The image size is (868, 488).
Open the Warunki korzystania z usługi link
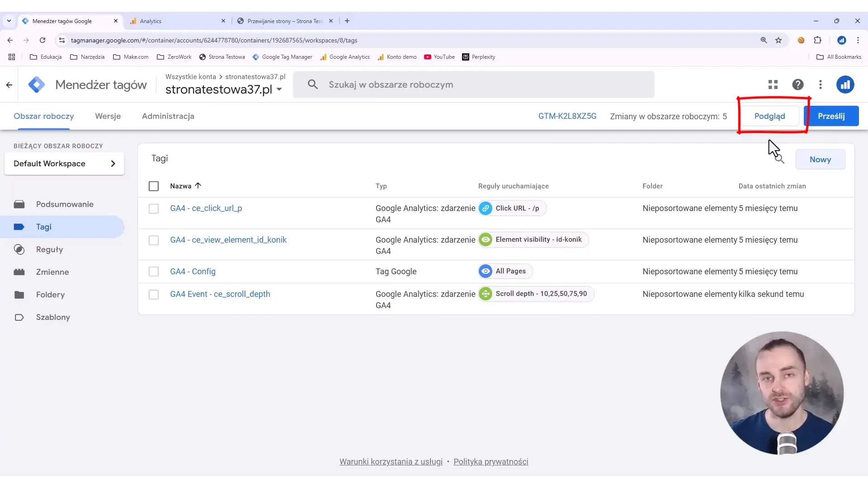click(391, 462)
